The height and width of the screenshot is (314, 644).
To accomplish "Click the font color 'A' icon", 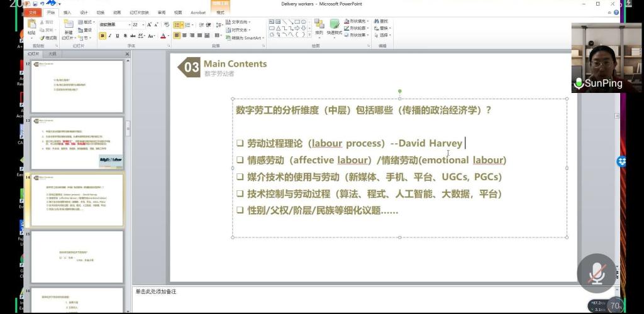I will click(x=164, y=36).
